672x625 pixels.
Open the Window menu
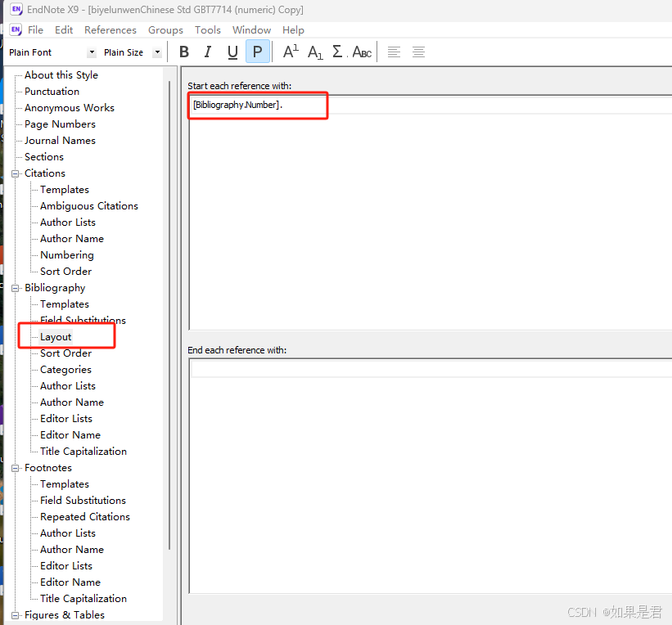251,30
